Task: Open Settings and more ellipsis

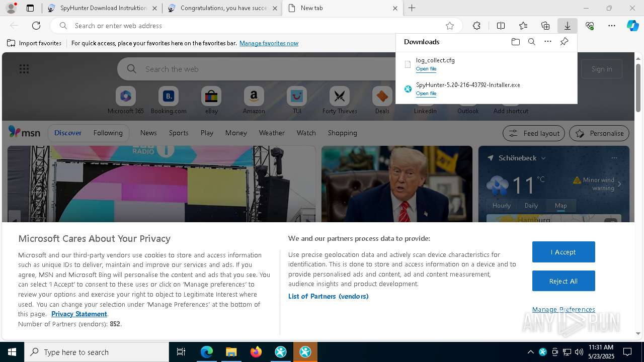Action: pyautogui.click(x=612, y=26)
